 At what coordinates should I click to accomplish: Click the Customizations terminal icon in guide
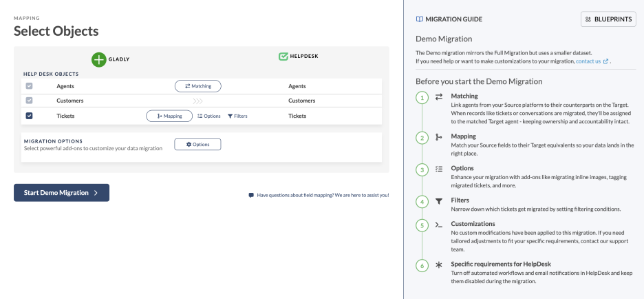439,225
